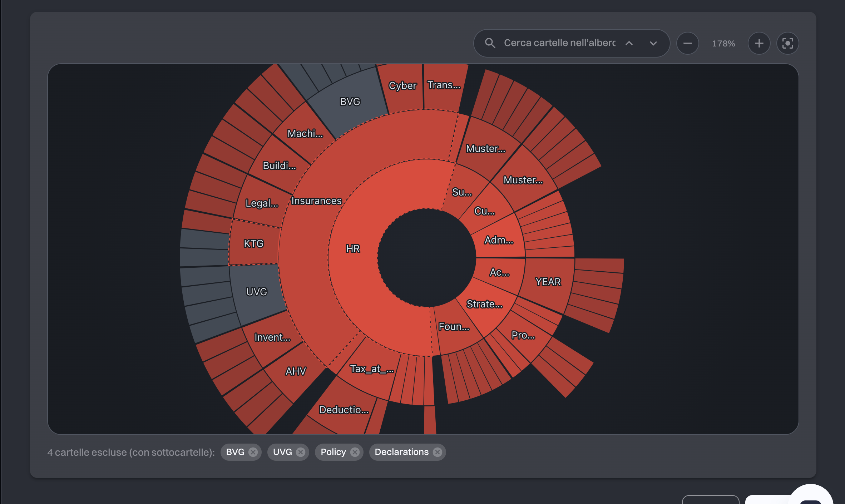The width and height of the screenshot is (845, 504).
Task: Remove Declarations chip via its x icon
Action: click(438, 452)
